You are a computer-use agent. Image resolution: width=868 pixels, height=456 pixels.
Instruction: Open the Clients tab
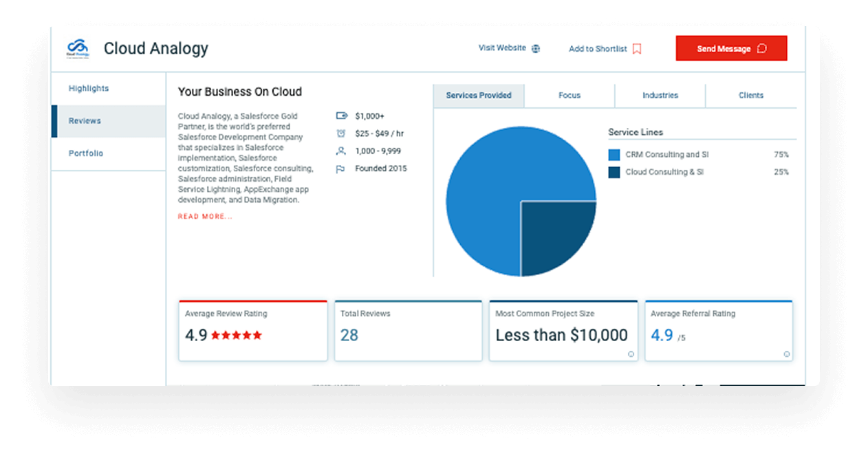pyautogui.click(x=751, y=96)
